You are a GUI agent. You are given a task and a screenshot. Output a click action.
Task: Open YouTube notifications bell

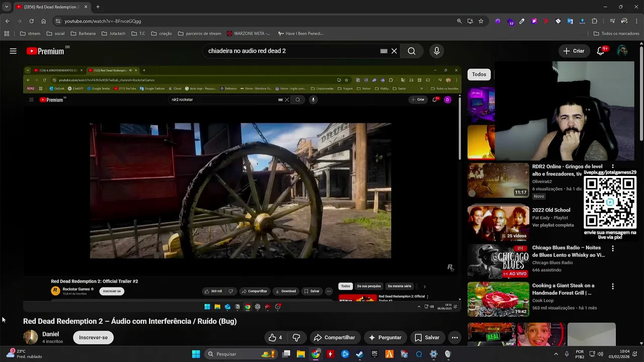point(600,51)
